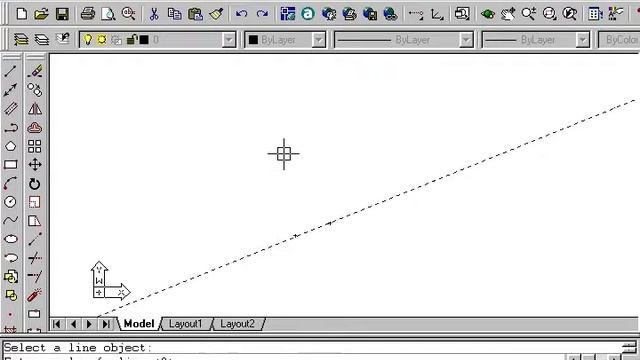Viewport: 640px width, 360px height.
Task: Select the Explode dynamite tool
Action: pos(35,295)
